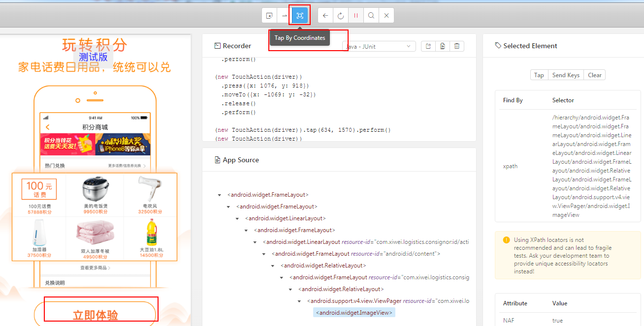Click the 玩转积分 heading in screenshot
Image resolution: width=644 pixels, height=326 pixels.
point(95,45)
